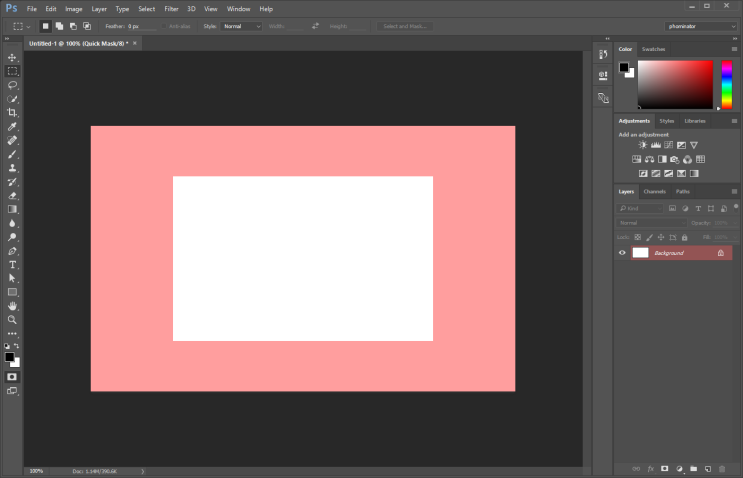Create a new layer button
The image size is (743, 478).
707,469
